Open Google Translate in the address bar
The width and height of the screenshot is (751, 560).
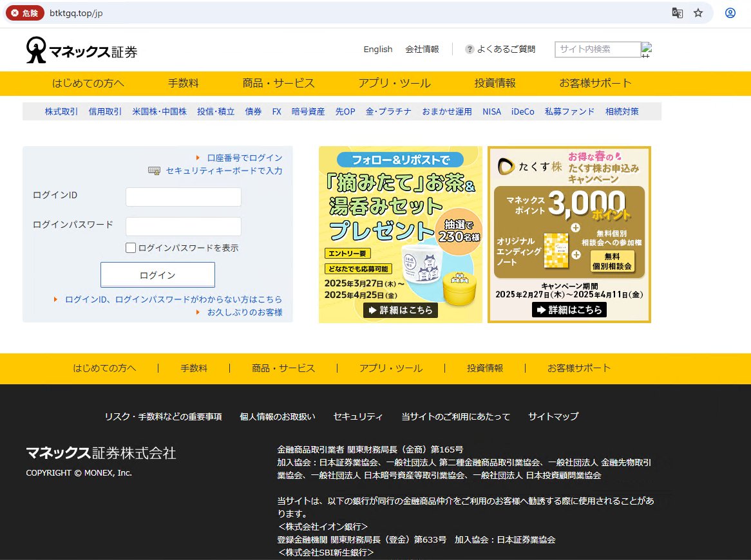tap(678, 12)
